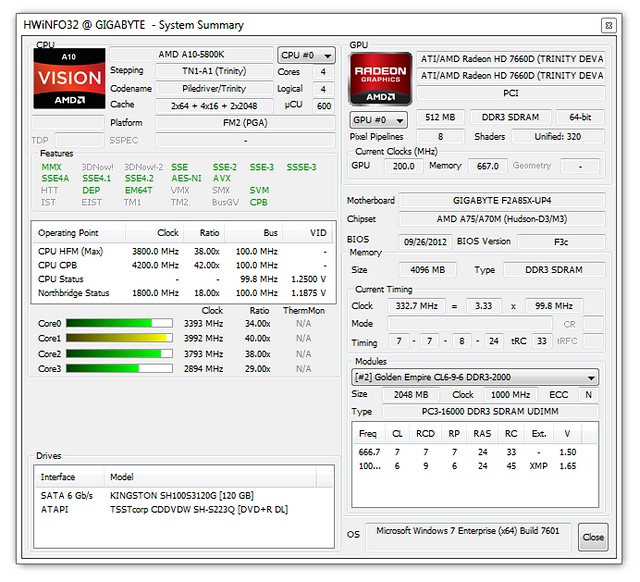640x582 pixels.
Task: Select the XMP timing row
Action: (x=475, y=466)
